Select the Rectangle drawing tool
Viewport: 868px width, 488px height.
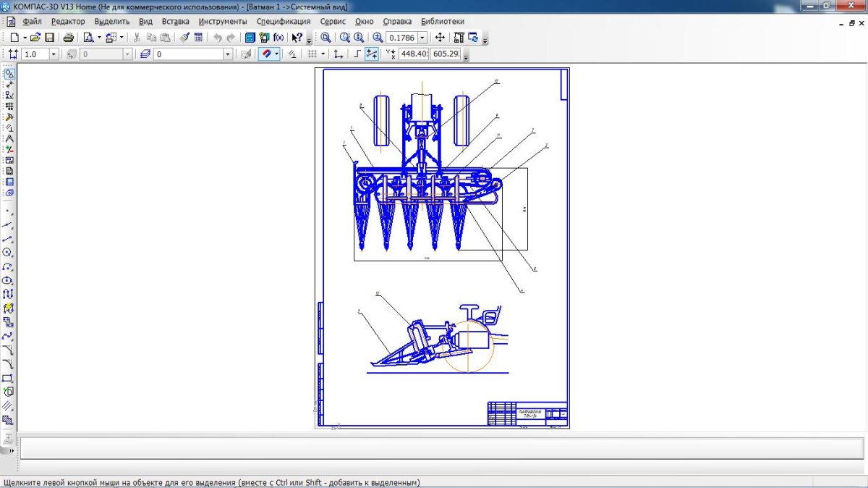coord(8,378)
